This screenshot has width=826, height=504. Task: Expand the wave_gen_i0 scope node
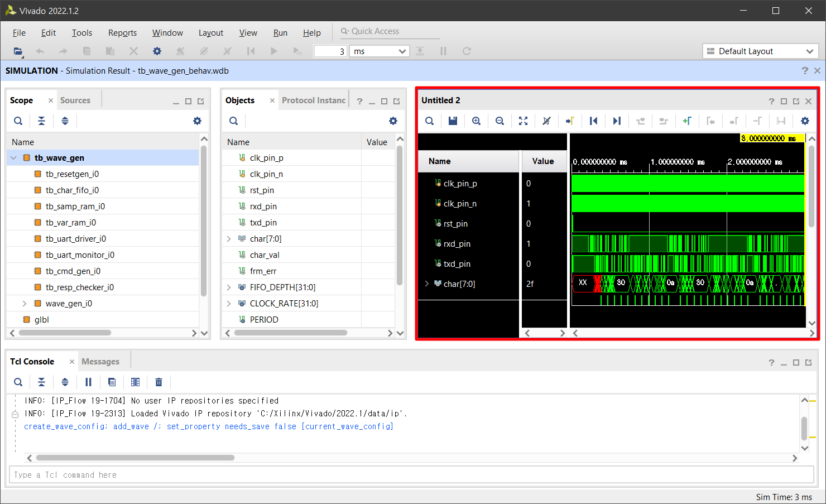(x=25, y=304)
